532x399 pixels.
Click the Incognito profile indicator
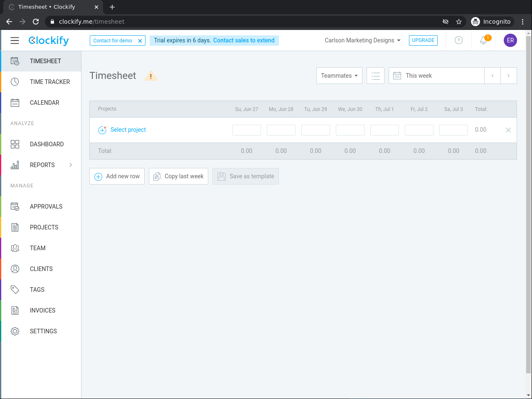[x=491, y=22]
